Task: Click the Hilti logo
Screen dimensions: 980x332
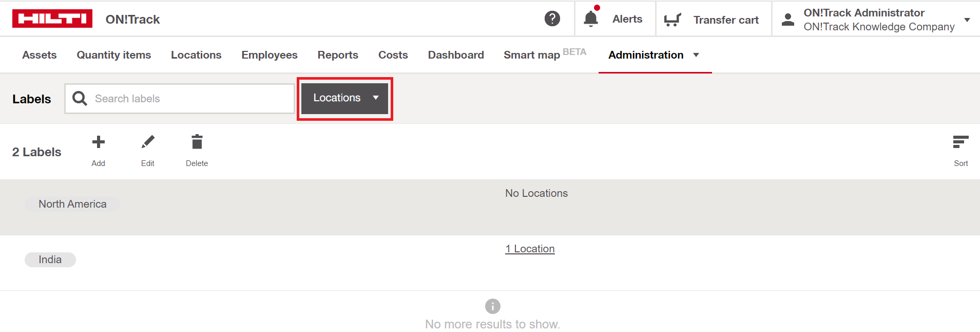Action: [x=52, y=19]
